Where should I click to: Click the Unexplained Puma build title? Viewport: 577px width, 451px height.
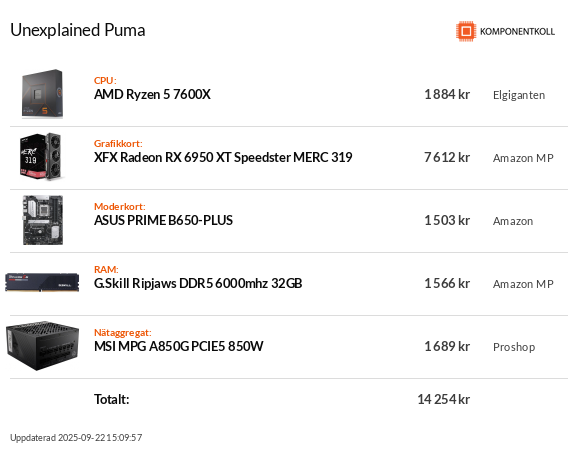[x=78, y=30]
